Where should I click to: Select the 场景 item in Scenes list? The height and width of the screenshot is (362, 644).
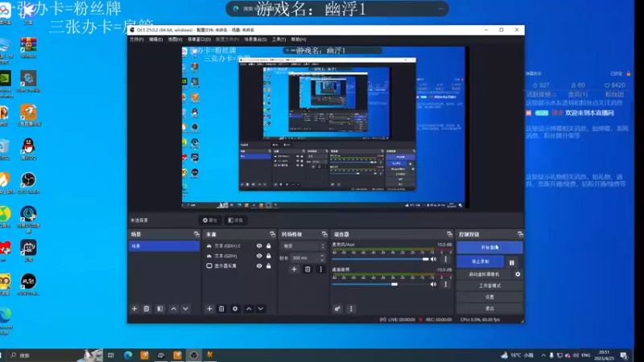pos(164,246)
